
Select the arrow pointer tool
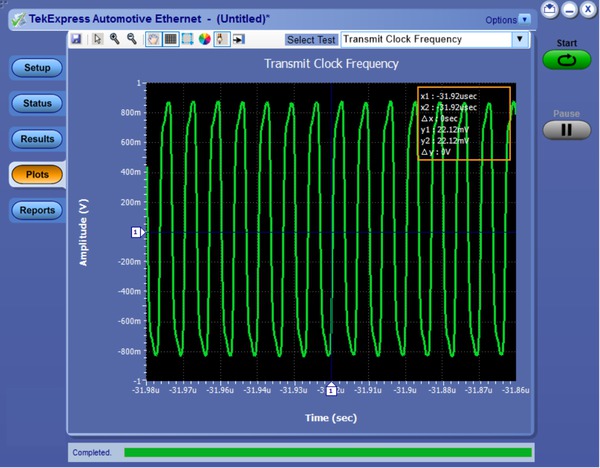point(97,39)
